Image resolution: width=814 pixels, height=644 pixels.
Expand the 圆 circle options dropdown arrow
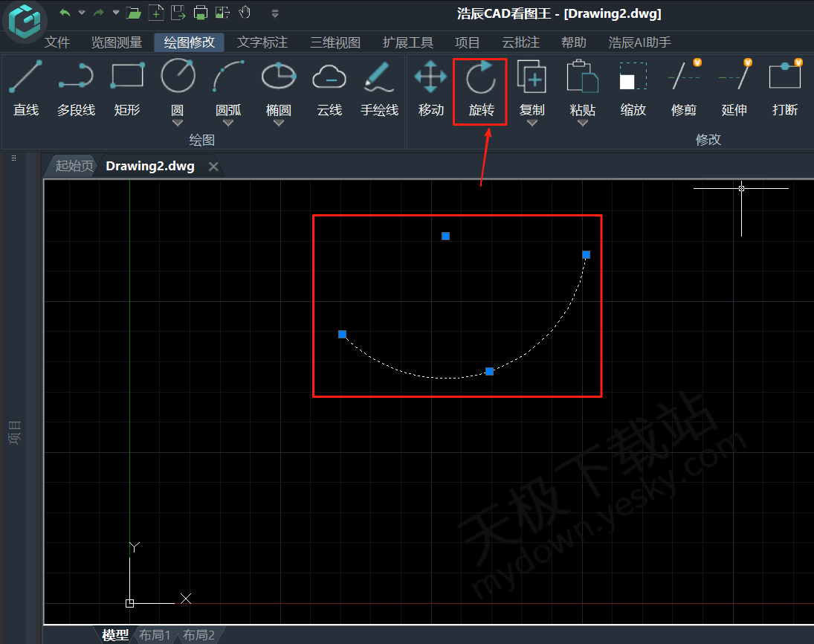click(x=178, y=123)
